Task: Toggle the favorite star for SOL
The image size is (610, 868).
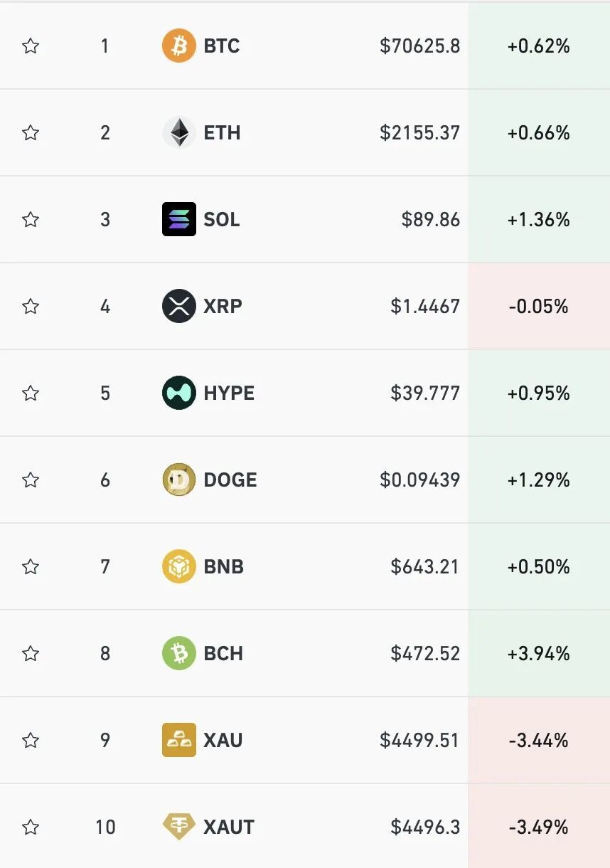Action: click(30, 220)
